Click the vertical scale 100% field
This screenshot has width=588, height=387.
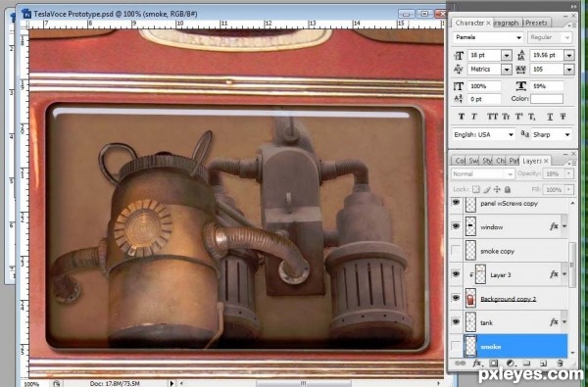click(x=484, y=86)
